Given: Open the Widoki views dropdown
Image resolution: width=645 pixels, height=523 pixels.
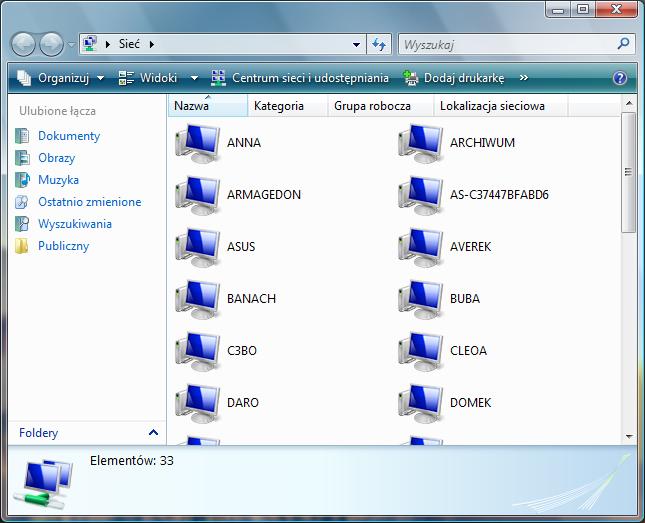Looking at the screenshot, I should pos(156,78).
